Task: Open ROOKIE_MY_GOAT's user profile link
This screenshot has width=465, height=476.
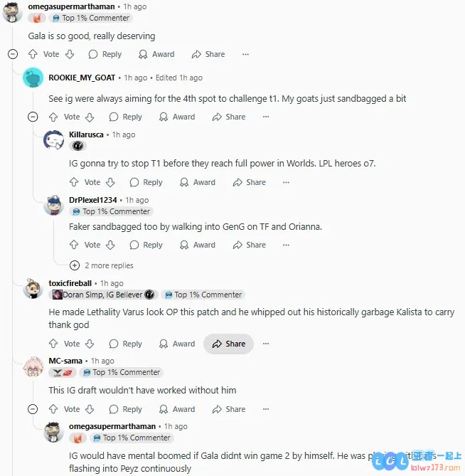Action: 82,78
